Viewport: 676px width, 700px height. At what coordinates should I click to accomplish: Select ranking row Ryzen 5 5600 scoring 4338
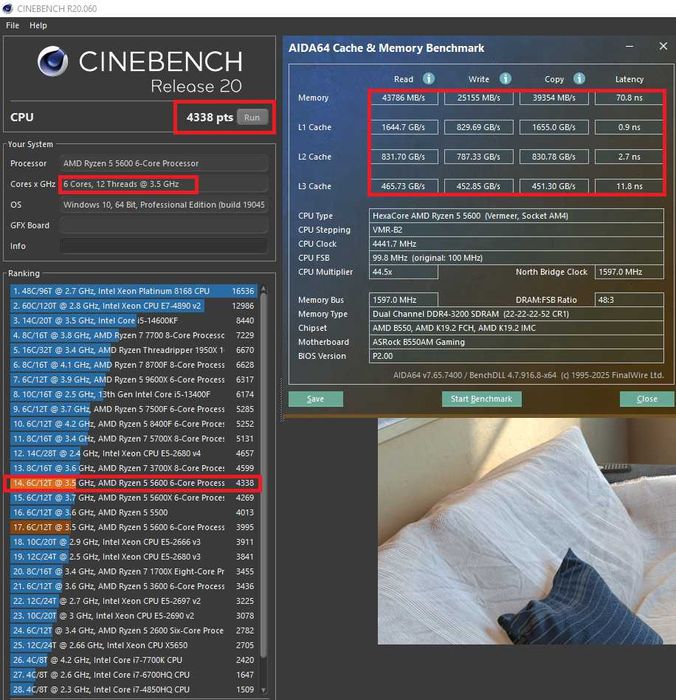point(133,483)
